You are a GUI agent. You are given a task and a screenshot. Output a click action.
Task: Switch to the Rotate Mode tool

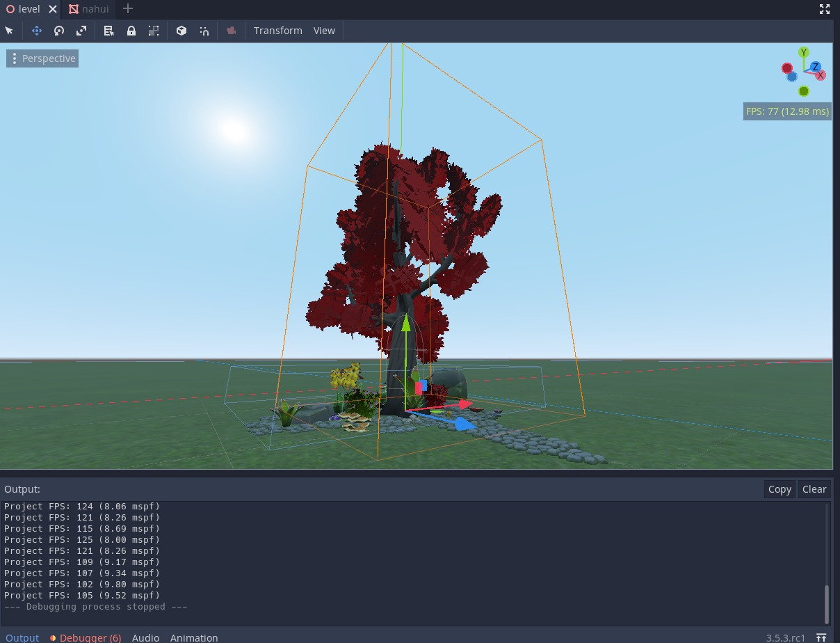(59, 31)
